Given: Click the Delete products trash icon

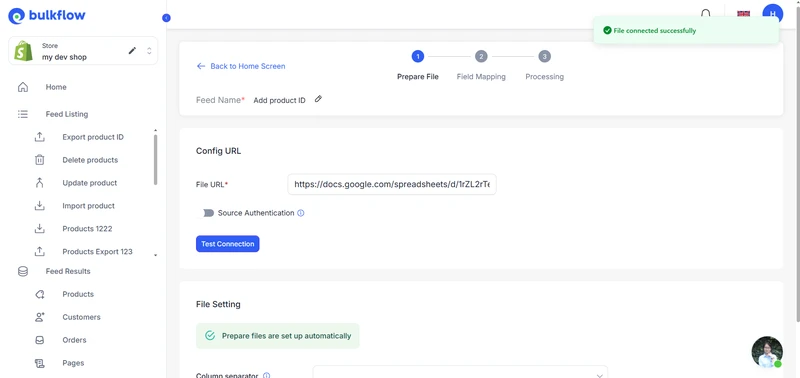Looking at the screenshot, I should tap(40, 160).
